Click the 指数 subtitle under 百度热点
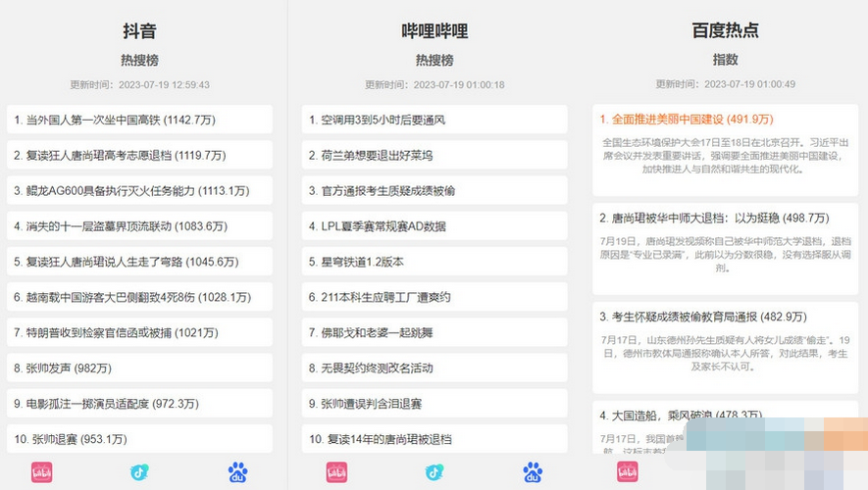868x490 pixels. tap(725, 59)
